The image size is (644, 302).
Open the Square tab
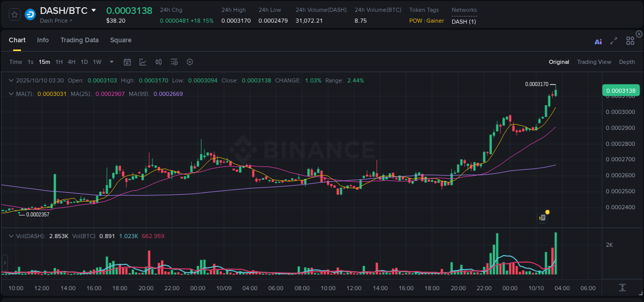(x=121, y=40)
